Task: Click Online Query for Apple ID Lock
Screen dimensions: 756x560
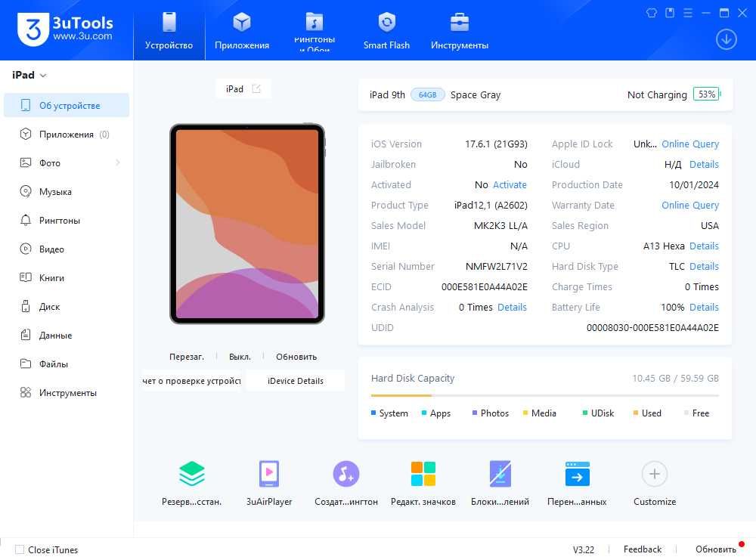Action: [x=690, y=144]
